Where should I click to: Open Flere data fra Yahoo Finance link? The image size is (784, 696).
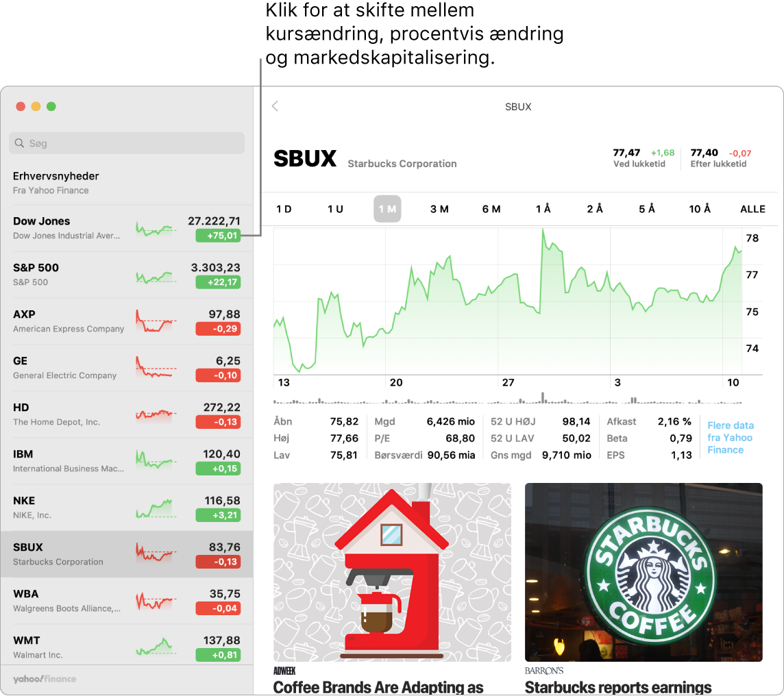[731, 438]
